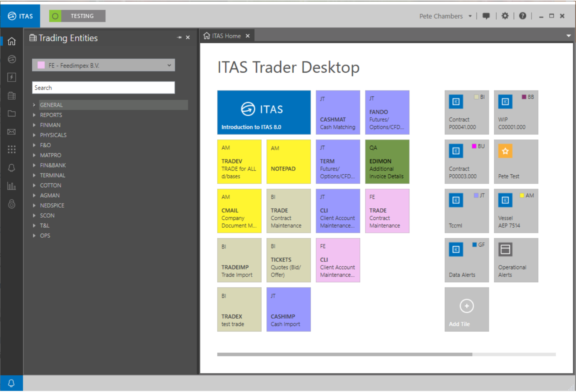
Task: Open the FANDO Futures/Options tile
Action: tap(387, 112)
